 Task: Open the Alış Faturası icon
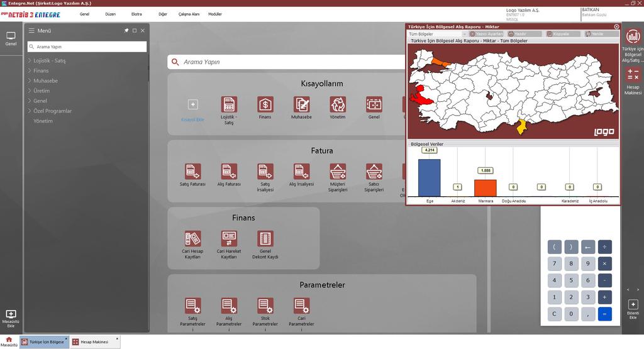pyautogui.click(x=229, y=172)
